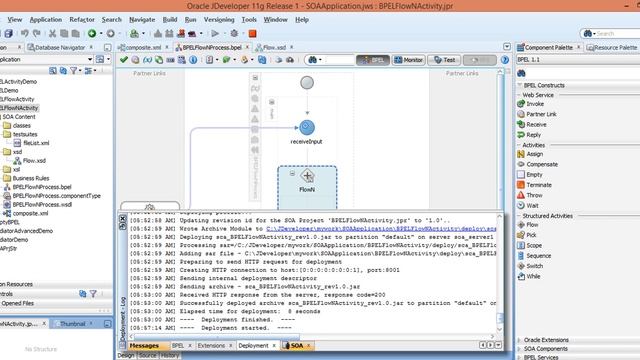Image resolution: width=640 pixels, height=360 pixels.
Task: Open the Refactor menu
Action: (82, 20)
